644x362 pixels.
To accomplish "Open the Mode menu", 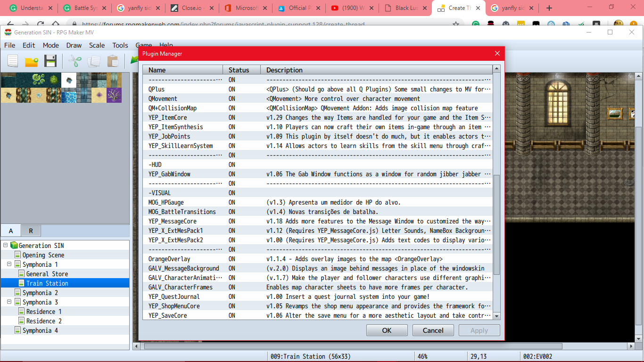I will tap(51, 45).
